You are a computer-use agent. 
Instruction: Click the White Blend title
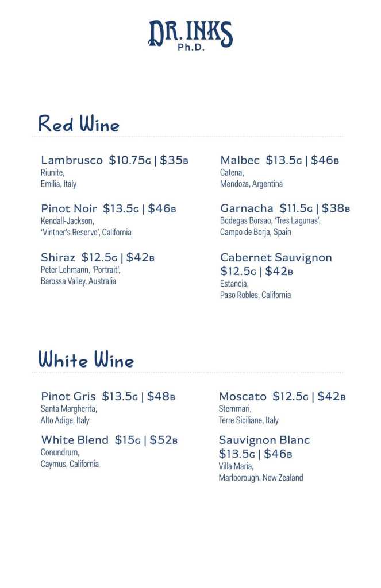[x=75, y=439]
